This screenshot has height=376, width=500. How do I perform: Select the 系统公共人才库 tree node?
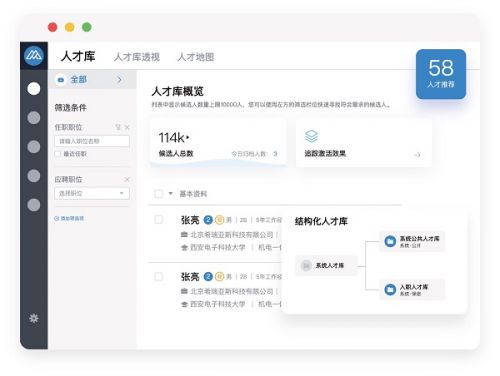point(412,241)
